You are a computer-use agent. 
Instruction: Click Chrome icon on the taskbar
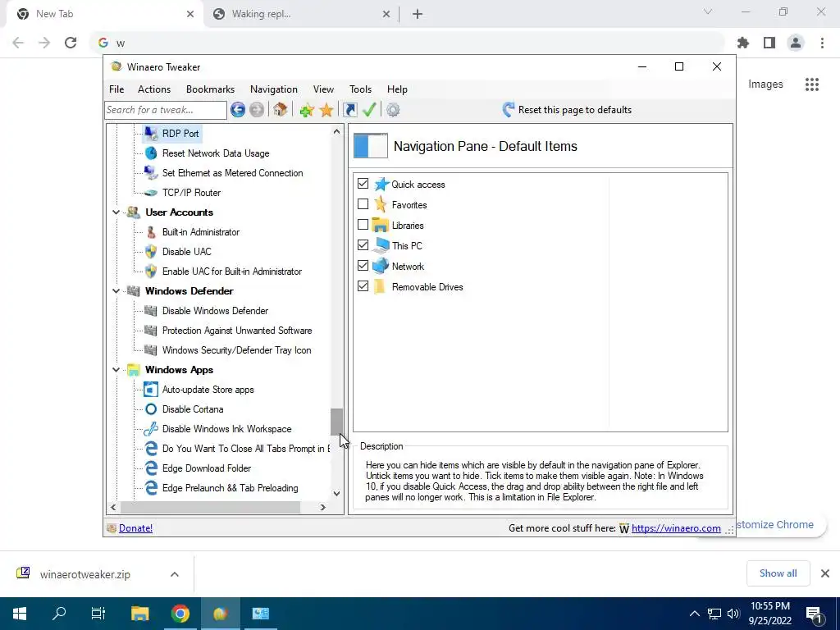click(180, 614)
